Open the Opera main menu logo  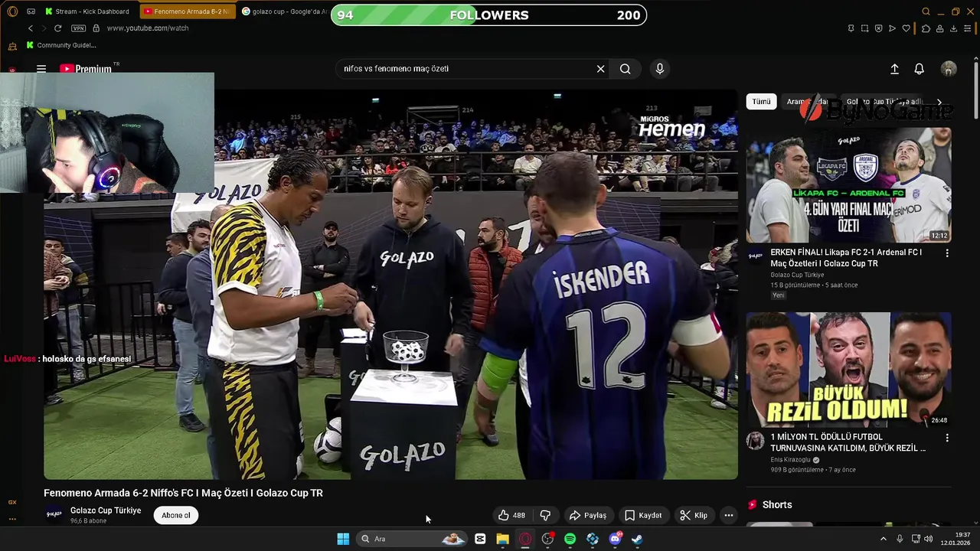(11, 11)
